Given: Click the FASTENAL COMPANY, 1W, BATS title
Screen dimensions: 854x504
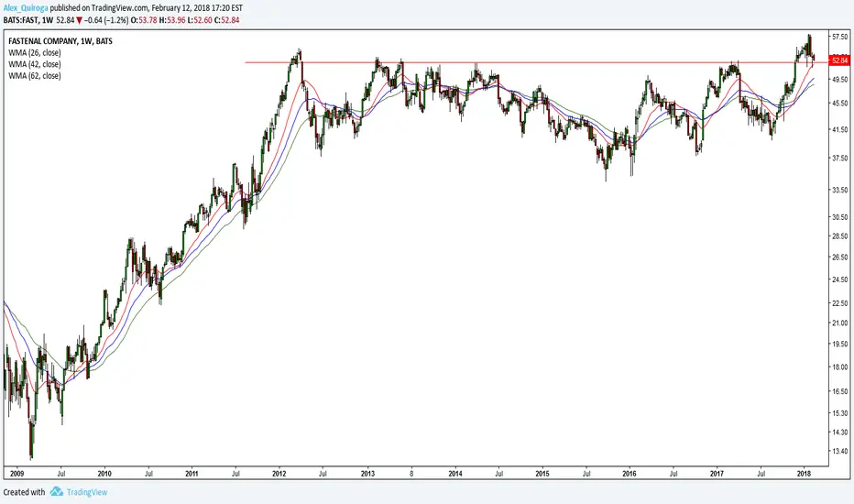Looking at the screenshot, I should [60, 41].
